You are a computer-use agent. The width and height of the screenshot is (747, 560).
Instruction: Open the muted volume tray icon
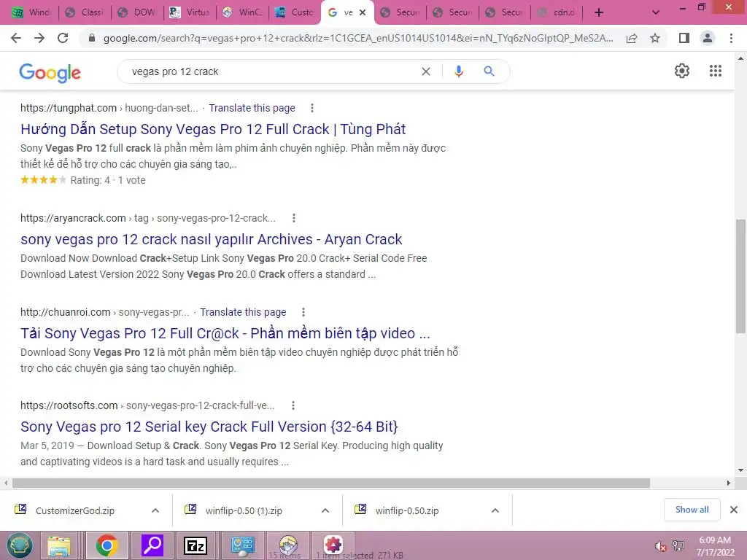[x=660, y=546]
